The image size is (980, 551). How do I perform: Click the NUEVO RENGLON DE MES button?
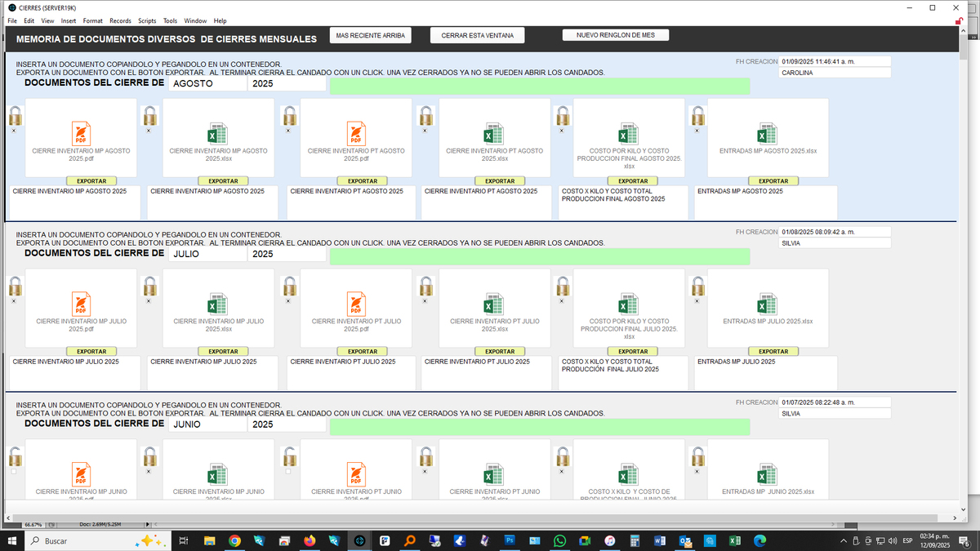click(x=615, y=35)
